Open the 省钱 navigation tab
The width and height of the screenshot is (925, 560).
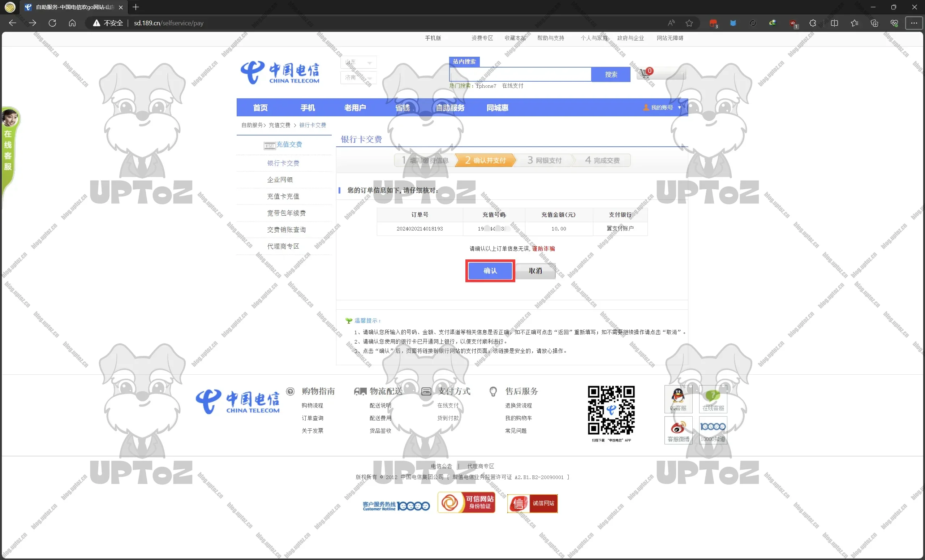click(403, 108)
